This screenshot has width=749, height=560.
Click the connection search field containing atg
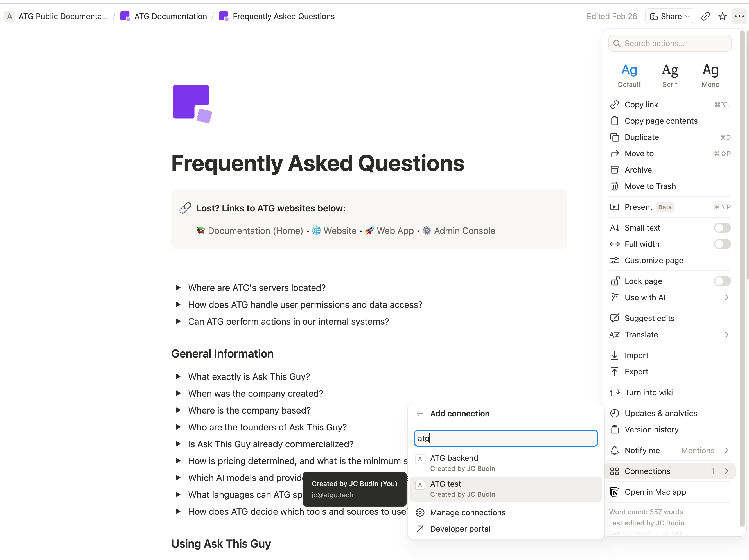pos(506,438)
